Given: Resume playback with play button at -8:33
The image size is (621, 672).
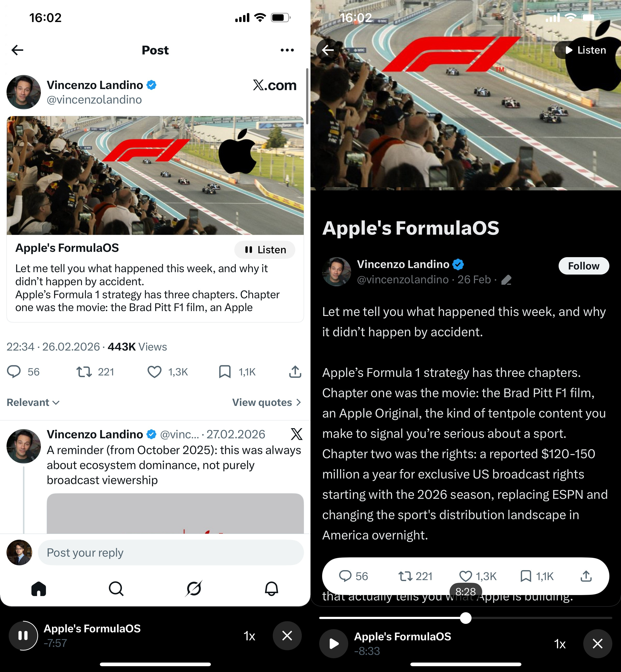Looking at the screenshot, I should coord(334,644).
